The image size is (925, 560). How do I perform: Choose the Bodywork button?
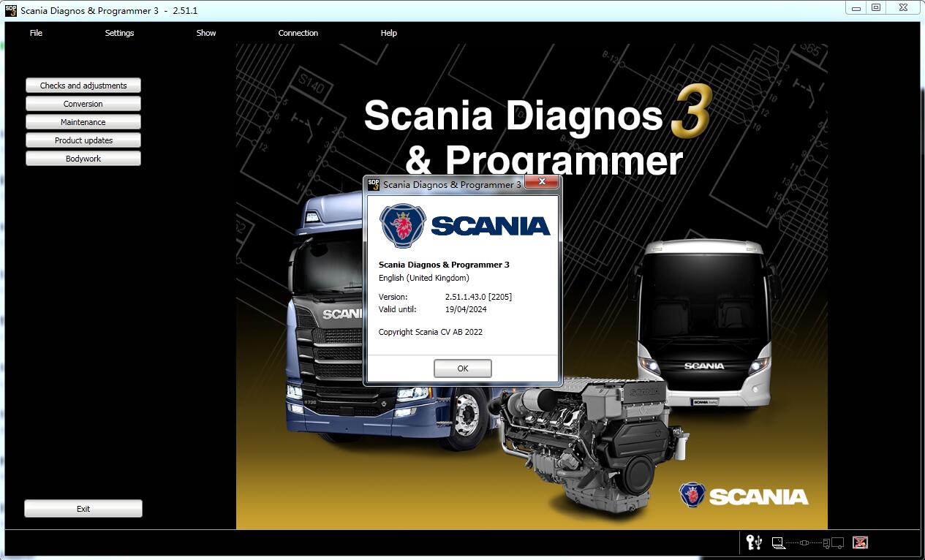(83, 159)
